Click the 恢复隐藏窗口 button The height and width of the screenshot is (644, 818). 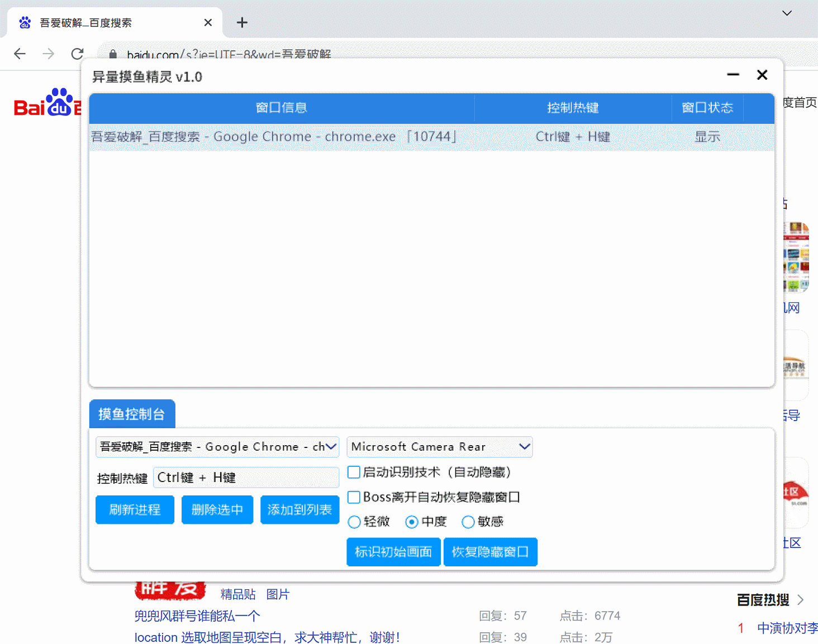coord(490,552)
